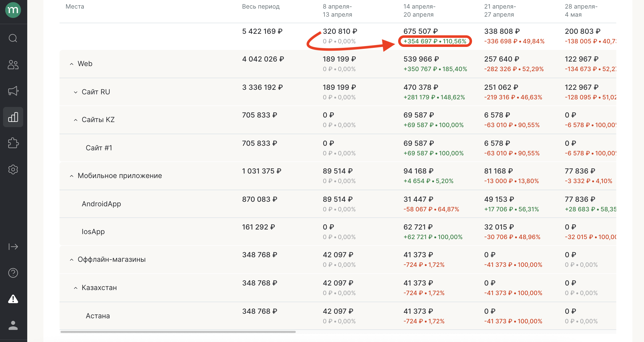Click IosApp change -30 706 ₽ • 48,96%
The height and width of the screenshot is (342, 644).
point(512,237)
